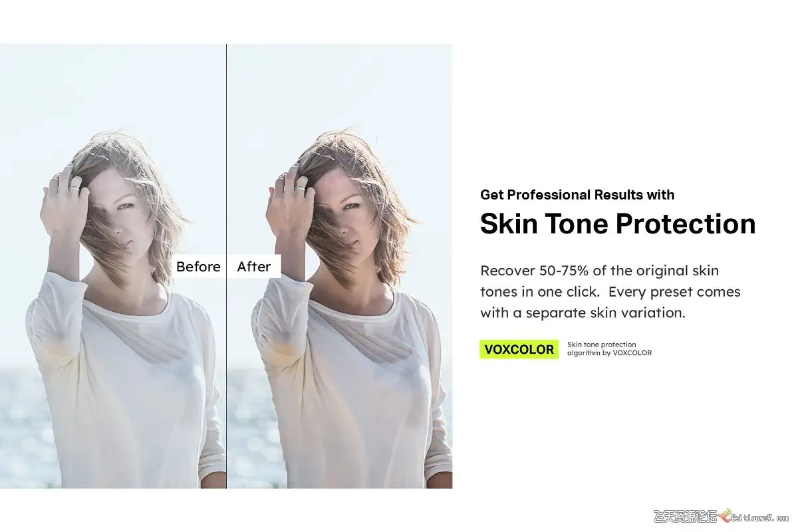This screenshot has width=798, height=532.
Task: Click the sky above hair in After image
Action: pyautogui.click(x=346, y=86)
